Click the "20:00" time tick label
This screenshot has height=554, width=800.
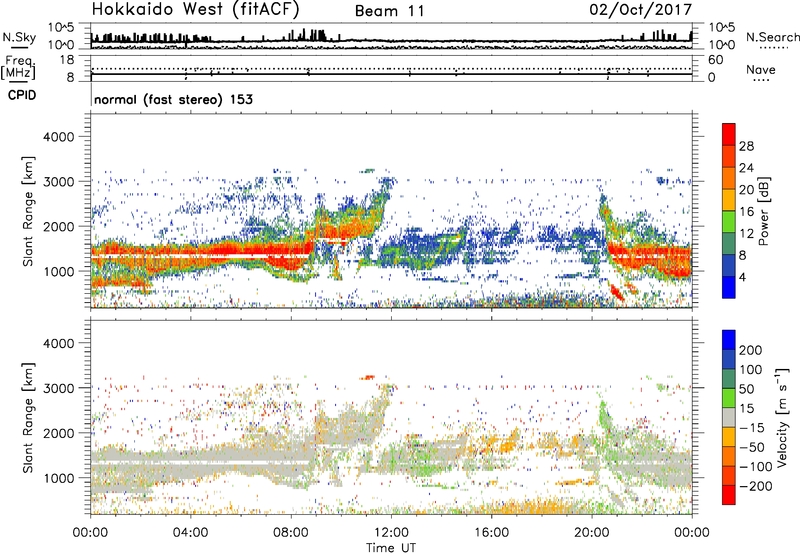tap(592, 533)
